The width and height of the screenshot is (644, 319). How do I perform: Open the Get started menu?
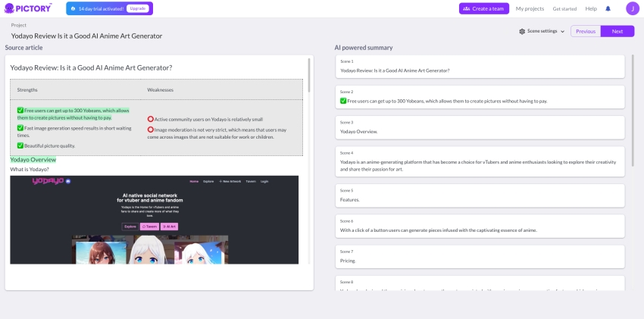(564, 8)
